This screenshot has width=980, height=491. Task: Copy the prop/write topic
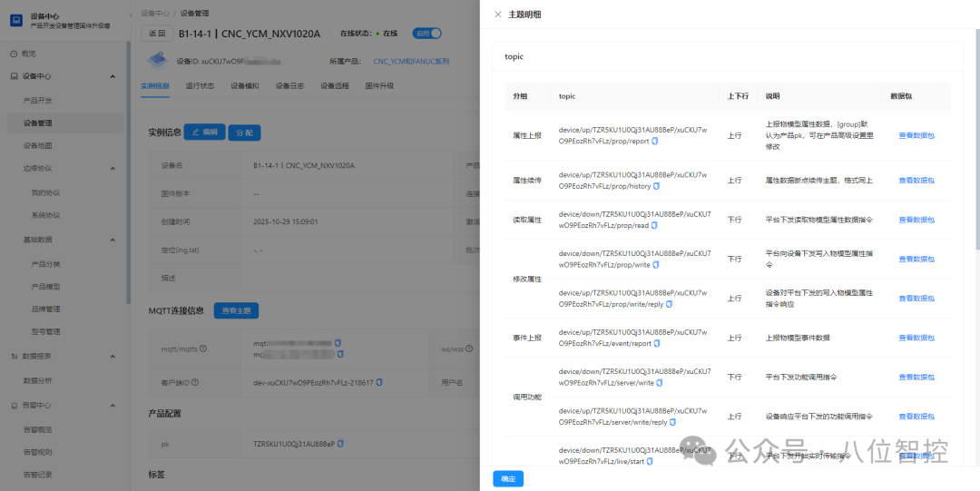coord(656,265)
